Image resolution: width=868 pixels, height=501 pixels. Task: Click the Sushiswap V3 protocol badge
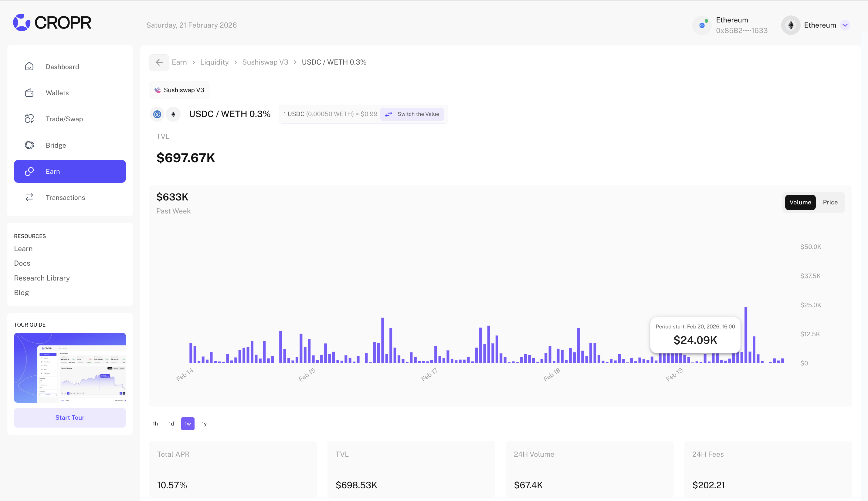coord(179,90)
